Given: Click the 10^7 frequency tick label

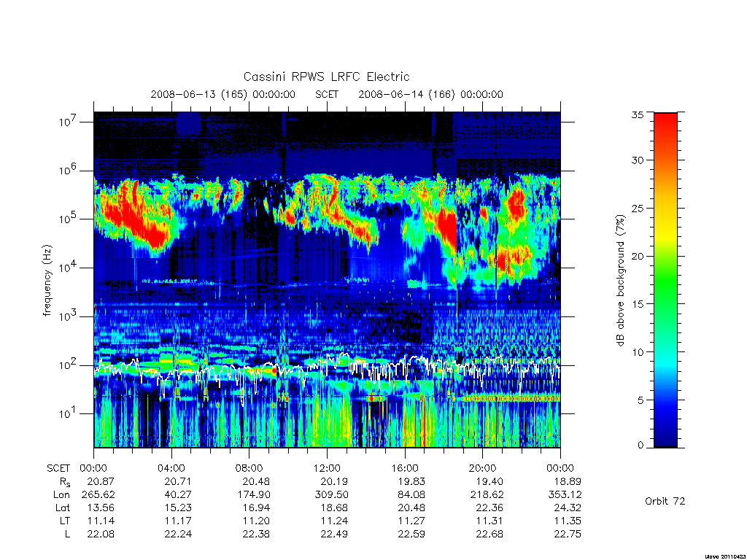Looking at the screenshot, I should [x=68, y=122].
